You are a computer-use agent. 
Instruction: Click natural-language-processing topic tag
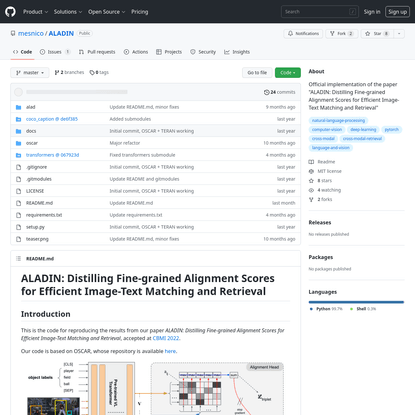(x=338, y=120)
